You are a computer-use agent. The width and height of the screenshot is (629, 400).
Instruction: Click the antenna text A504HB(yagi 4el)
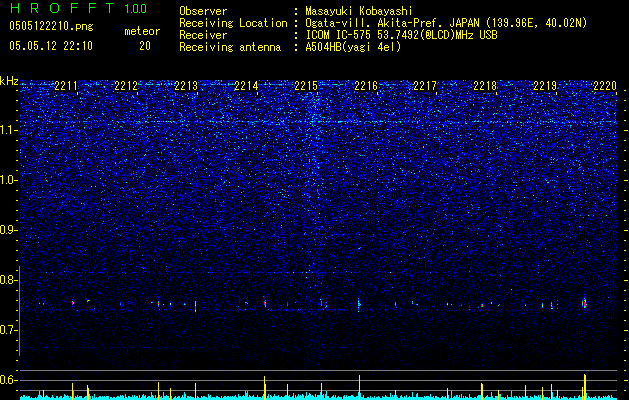click(353, 47)
